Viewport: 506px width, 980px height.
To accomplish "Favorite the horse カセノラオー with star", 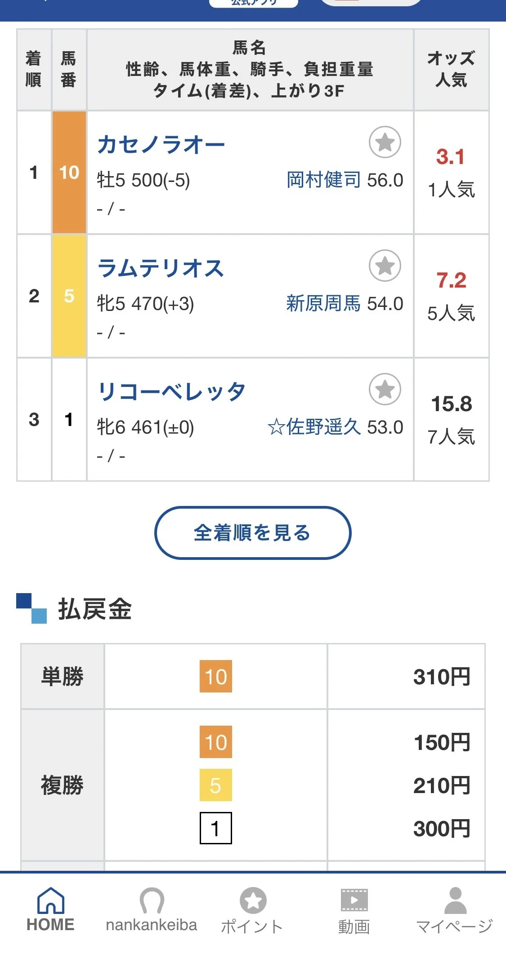I will tap(385, 142).
